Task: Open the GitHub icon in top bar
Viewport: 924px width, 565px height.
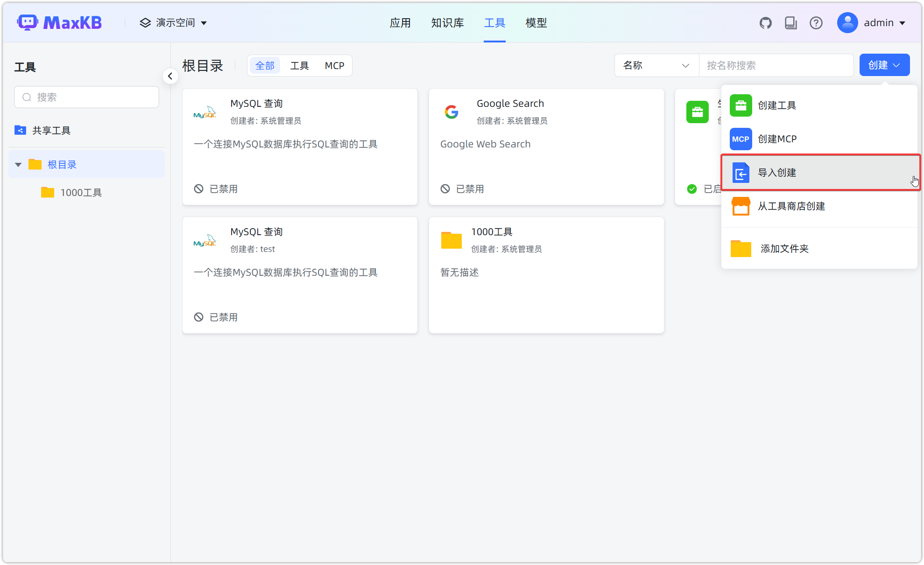Action: click(x=765, y=22)
